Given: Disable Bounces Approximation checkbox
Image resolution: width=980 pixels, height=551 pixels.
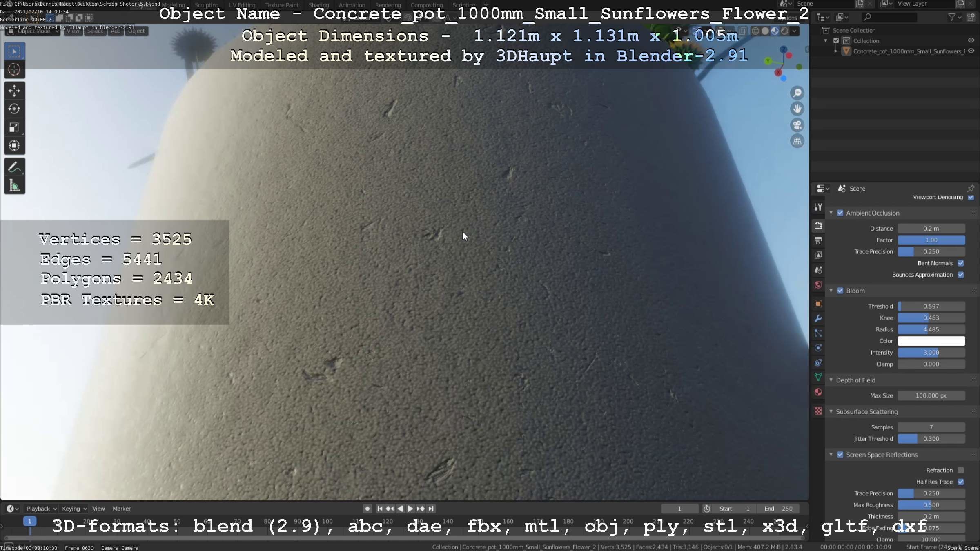Looking at the screenshot, I should (961, 275).
